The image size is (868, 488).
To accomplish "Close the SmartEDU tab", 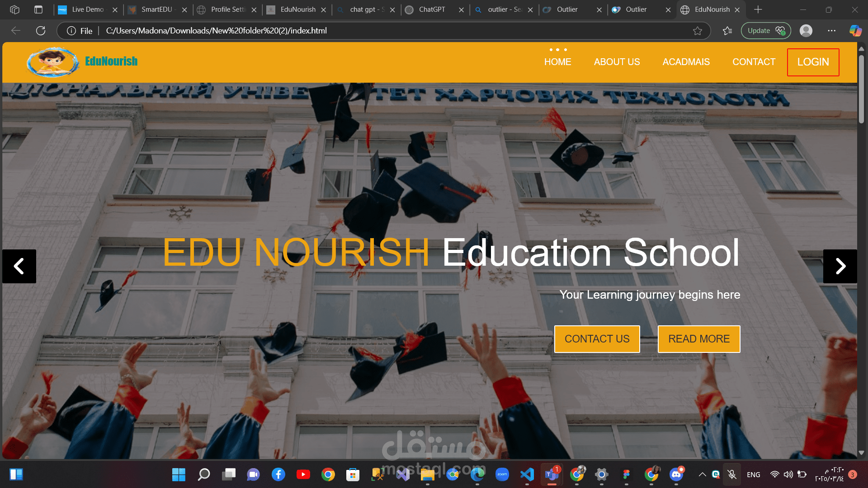I will [x=184, y=9].
